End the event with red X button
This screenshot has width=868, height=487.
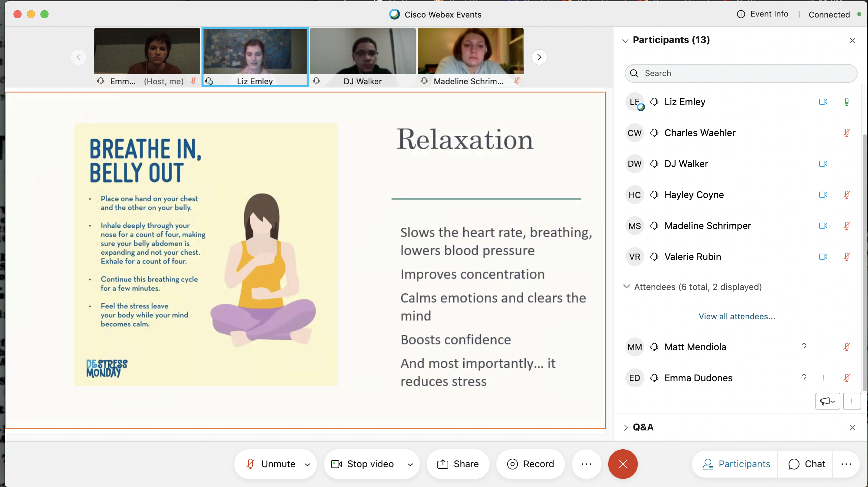623,464
